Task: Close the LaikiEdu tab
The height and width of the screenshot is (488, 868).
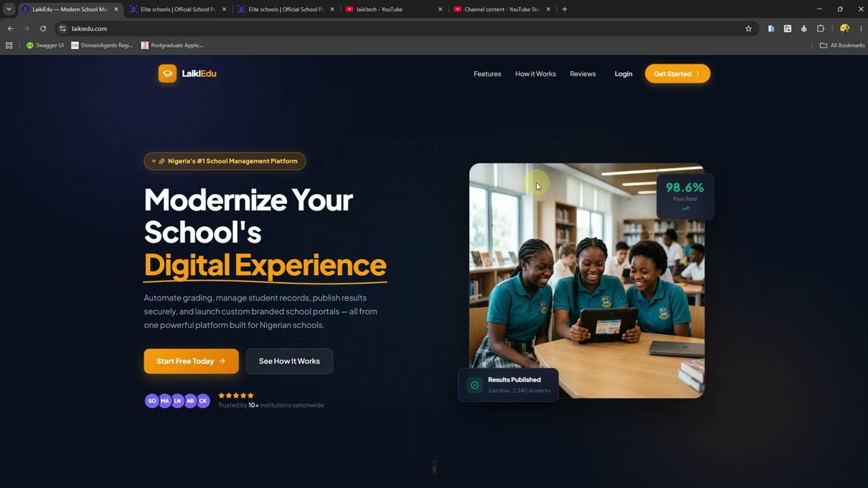Action: (116, 9)
